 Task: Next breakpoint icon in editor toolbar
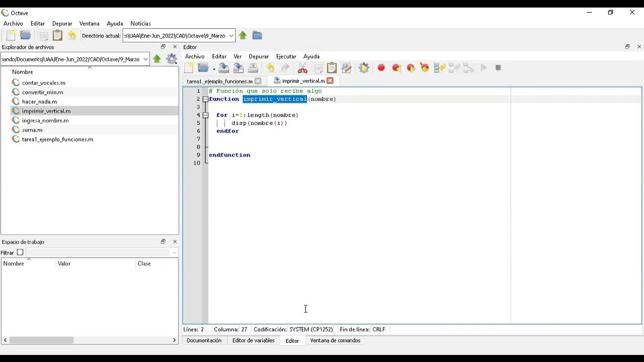[x=411, y=68]
